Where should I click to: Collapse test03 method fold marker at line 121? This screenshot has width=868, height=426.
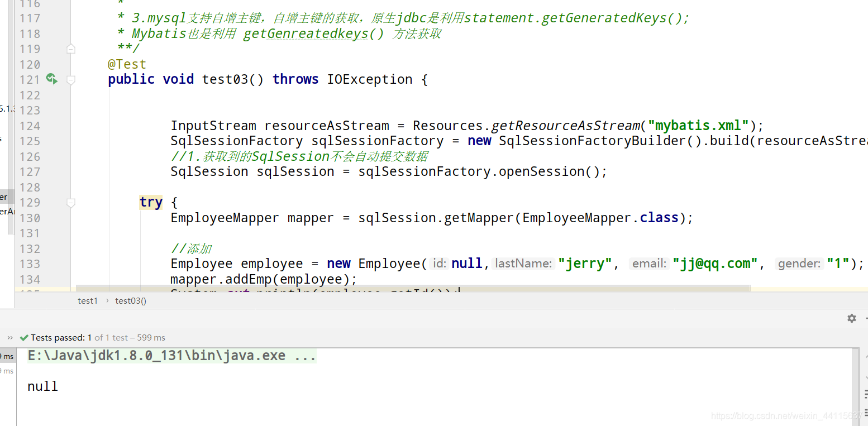coord(71,80)
